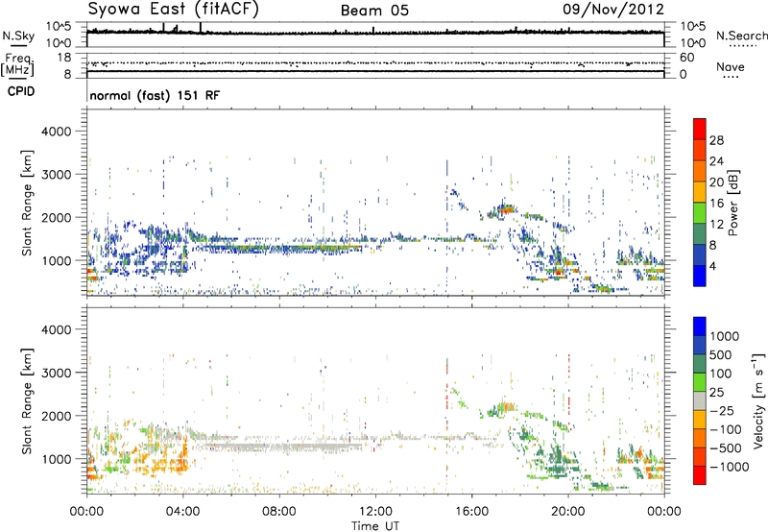Screen dimensions: 768x532
Task: Click the '-1000' tick on Velocity colorbar
Action: (730, 467)
